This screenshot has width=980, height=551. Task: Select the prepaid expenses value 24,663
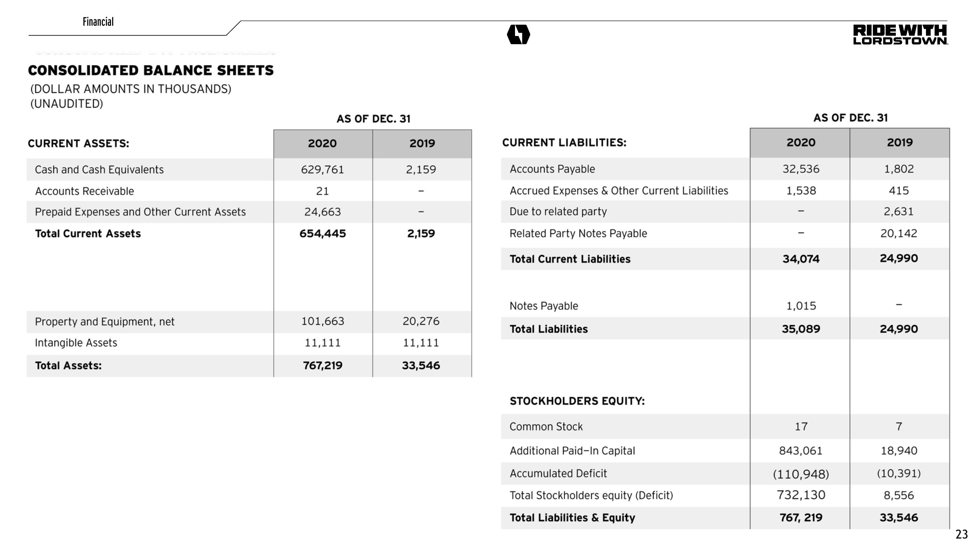322,212
